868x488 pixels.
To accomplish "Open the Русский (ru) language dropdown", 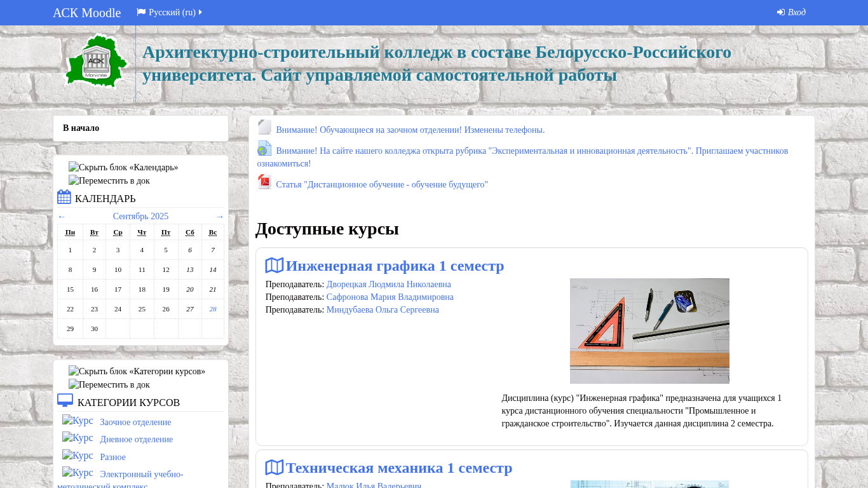I will 170,12.
